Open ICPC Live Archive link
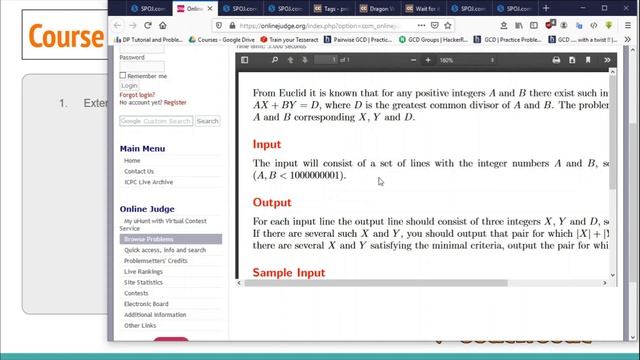Screen dimensions: 640x360 pyautogui.click(x=149, y=182)
